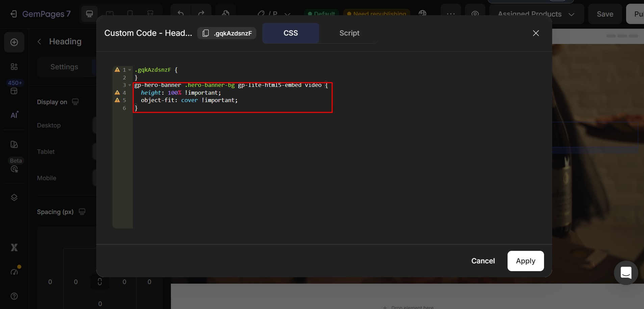Click the Tablet label under Display on
Screen dimensions: 644x309
pos(46,152)
